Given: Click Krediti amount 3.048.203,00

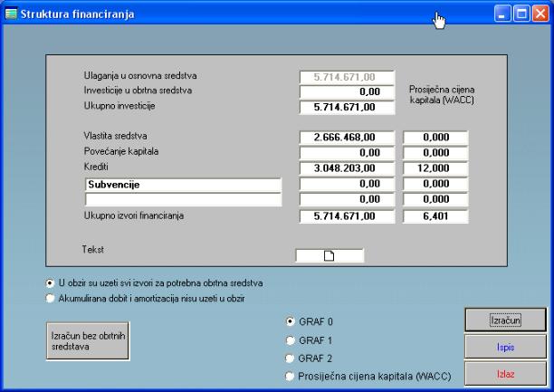Looking at the screenshot, I should [x=347, y=167].
